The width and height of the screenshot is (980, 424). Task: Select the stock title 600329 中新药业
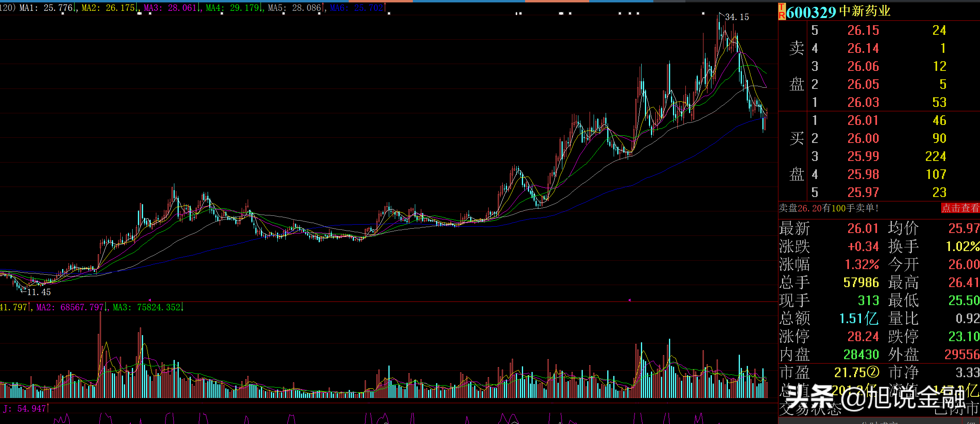pyautogui.click(x=838, y=11)
